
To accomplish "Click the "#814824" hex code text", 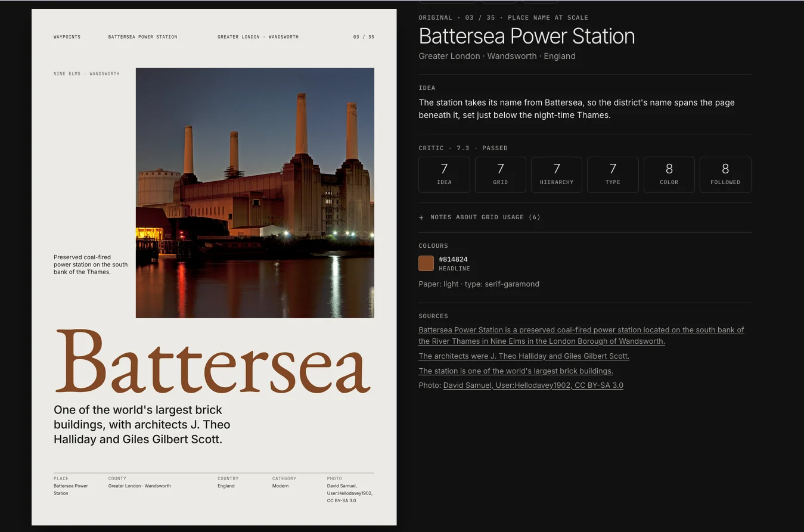I will (453, 259).
